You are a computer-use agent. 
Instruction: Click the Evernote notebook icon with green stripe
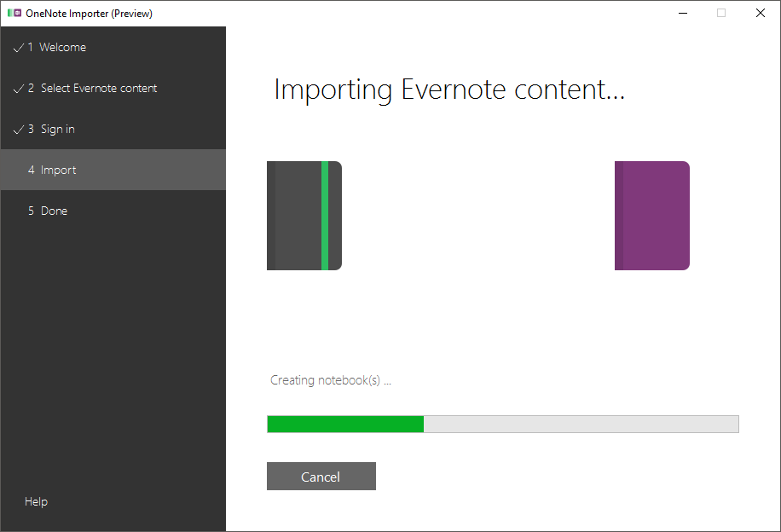pyautogui.click(x=304, y=216)
